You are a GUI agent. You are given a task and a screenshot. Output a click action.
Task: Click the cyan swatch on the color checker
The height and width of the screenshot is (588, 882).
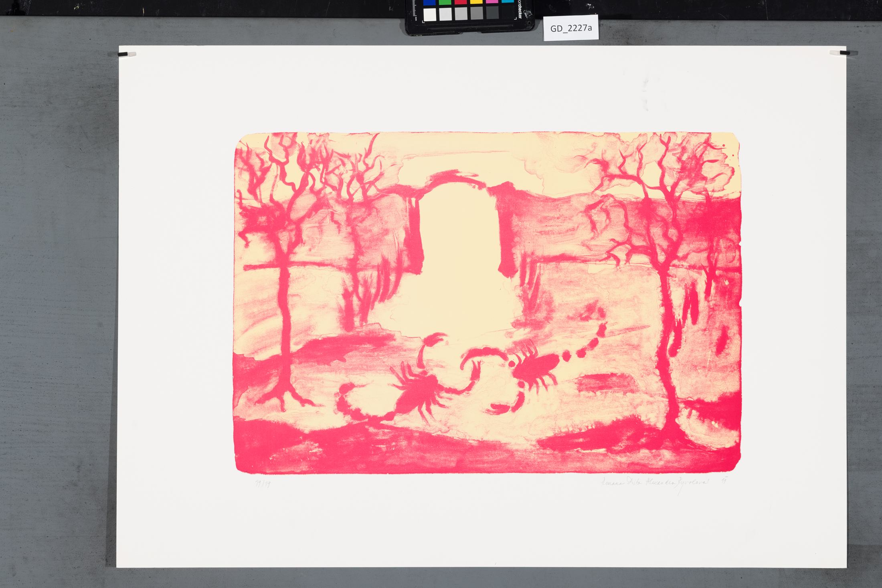pos(507,2)
